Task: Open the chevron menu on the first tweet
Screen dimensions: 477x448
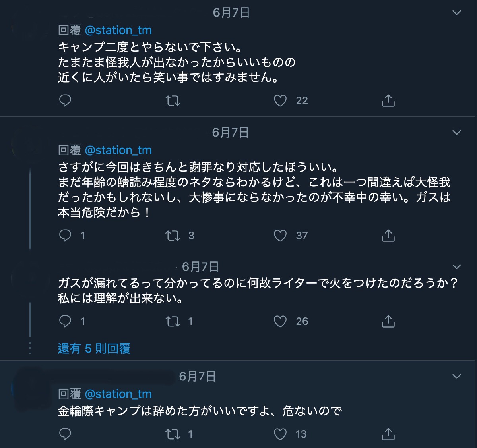Action: pyautogui.click(x=456, y=12)
